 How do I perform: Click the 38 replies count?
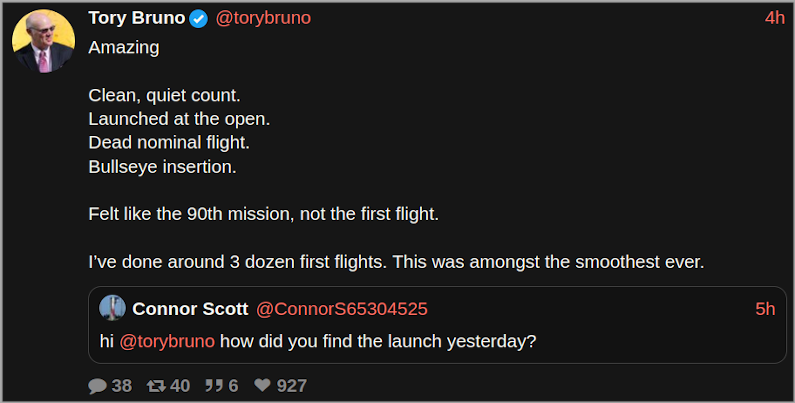click(x=121, y=385)
